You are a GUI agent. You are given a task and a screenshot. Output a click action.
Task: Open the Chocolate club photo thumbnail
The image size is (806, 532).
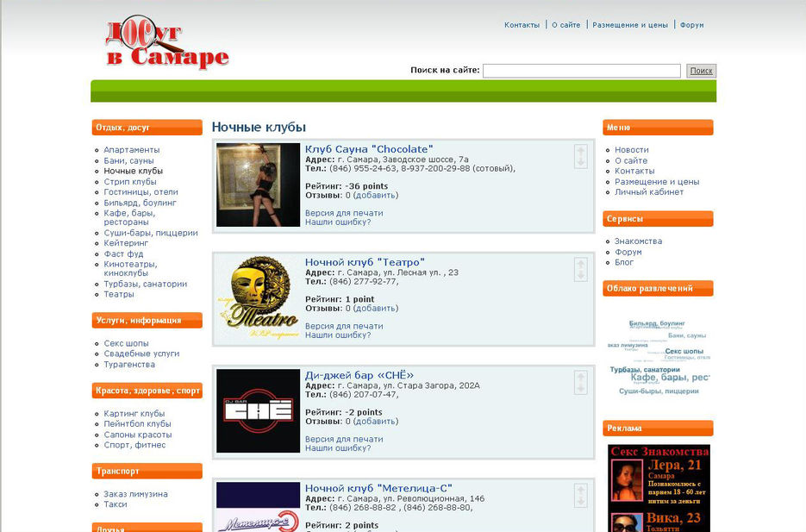[258, 185]
